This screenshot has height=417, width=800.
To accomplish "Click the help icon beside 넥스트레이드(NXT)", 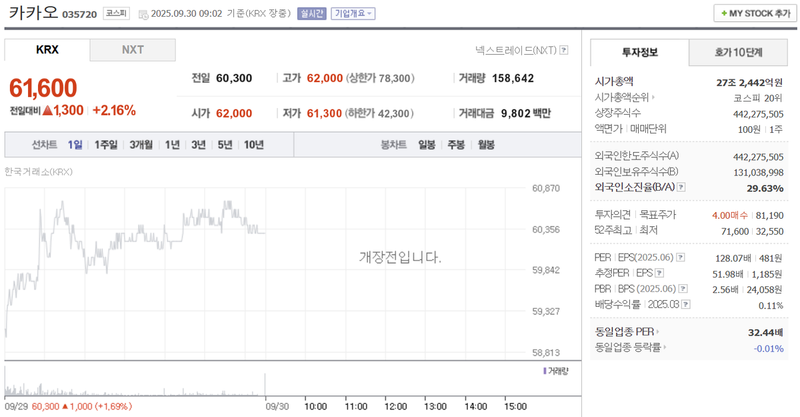I will [564, 49].
